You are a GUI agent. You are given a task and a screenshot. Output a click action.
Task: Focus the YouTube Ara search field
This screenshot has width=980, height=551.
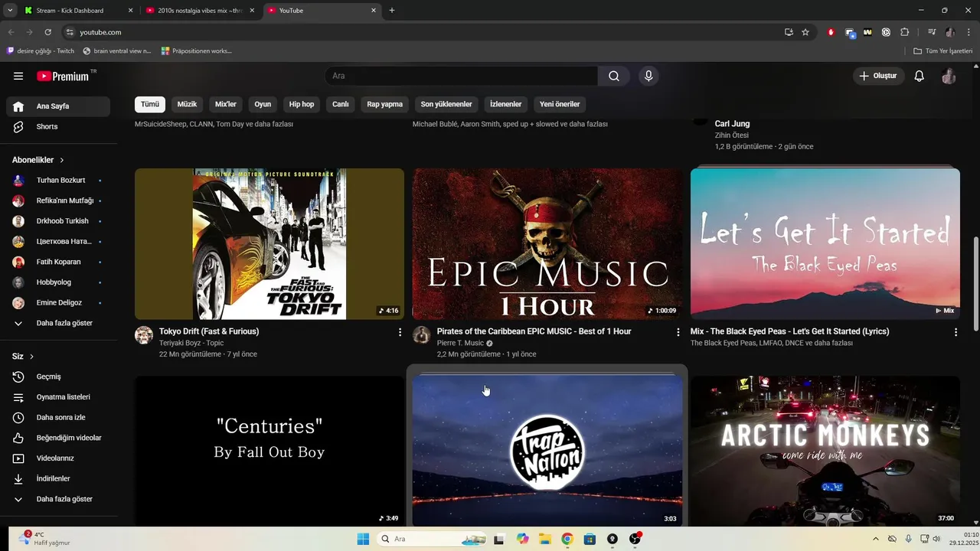462,76
